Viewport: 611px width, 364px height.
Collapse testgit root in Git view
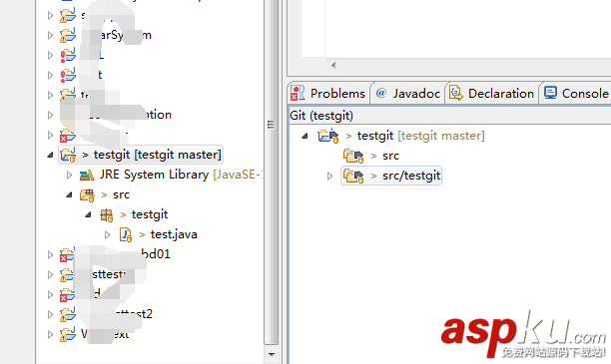click(x=305, y=136)
